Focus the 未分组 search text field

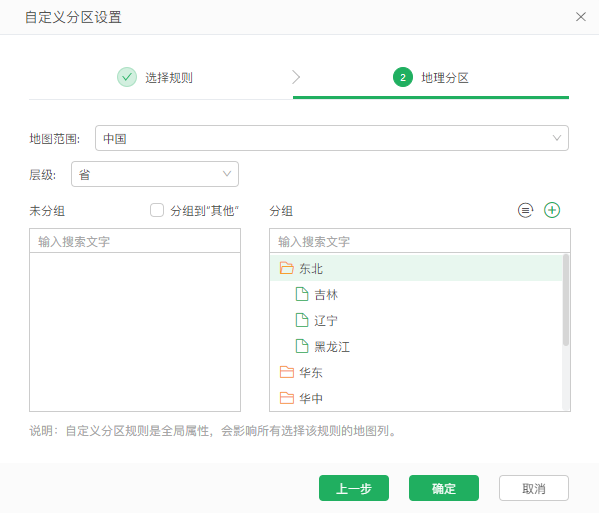click(x=135, y=241)
